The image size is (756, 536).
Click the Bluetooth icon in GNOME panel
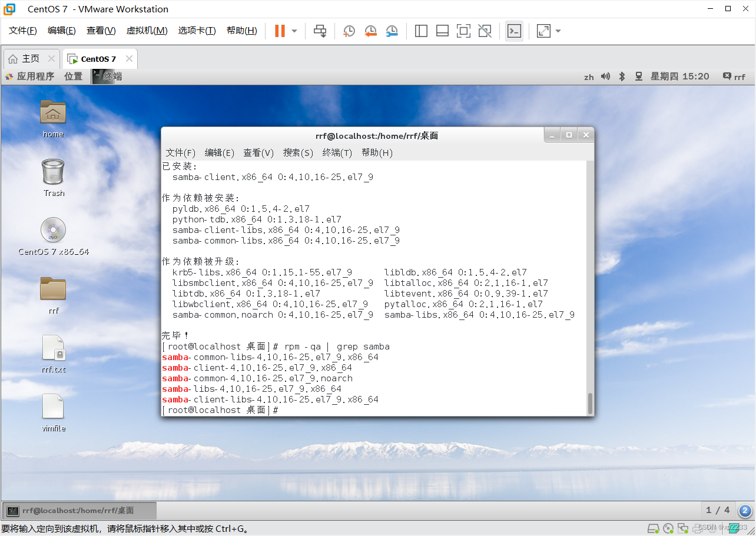point(622,76)
